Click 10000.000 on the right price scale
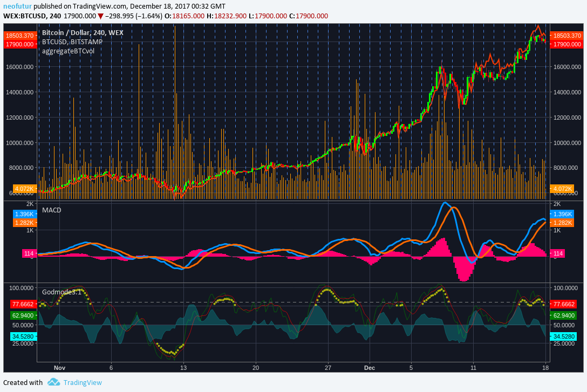Viewport: 587px width, 392px height. 567,143
